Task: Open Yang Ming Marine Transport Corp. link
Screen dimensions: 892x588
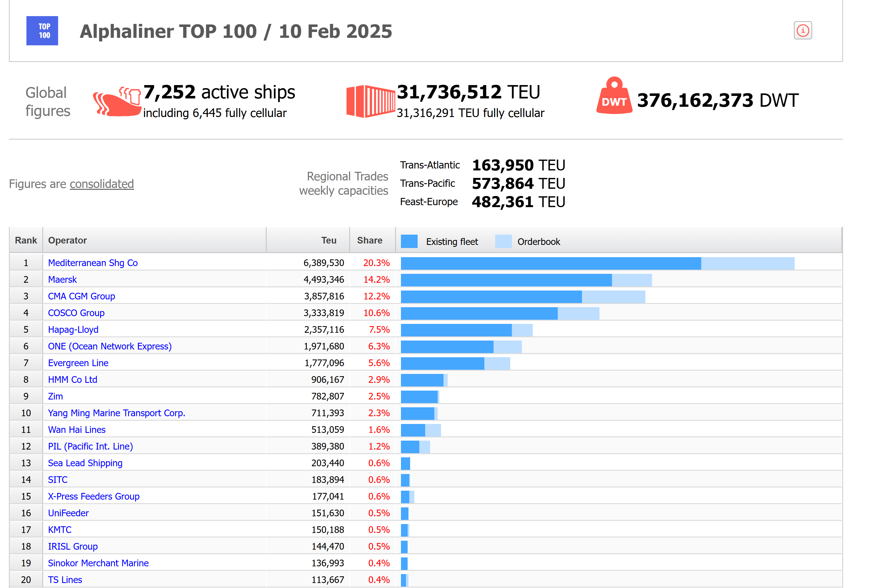Action: [116, 413]
